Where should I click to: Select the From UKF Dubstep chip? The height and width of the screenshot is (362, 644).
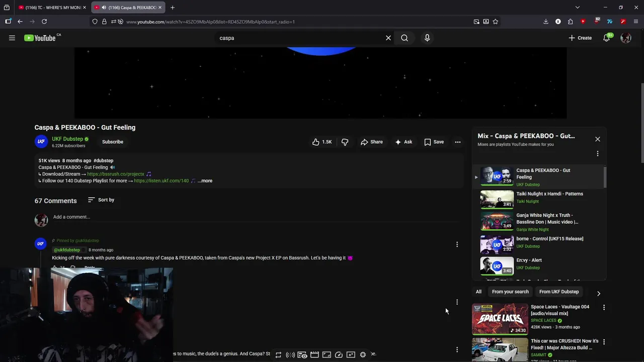(x=559, y=292)
